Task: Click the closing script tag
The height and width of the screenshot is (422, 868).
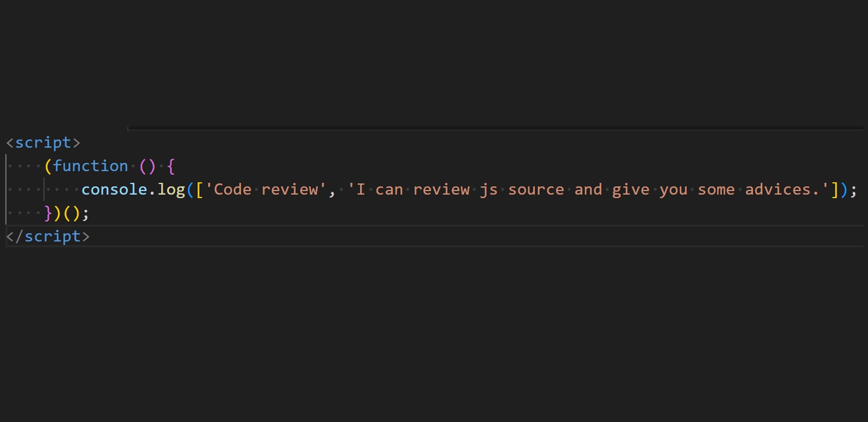Action: pyautogui.click(x=48, y=236)
